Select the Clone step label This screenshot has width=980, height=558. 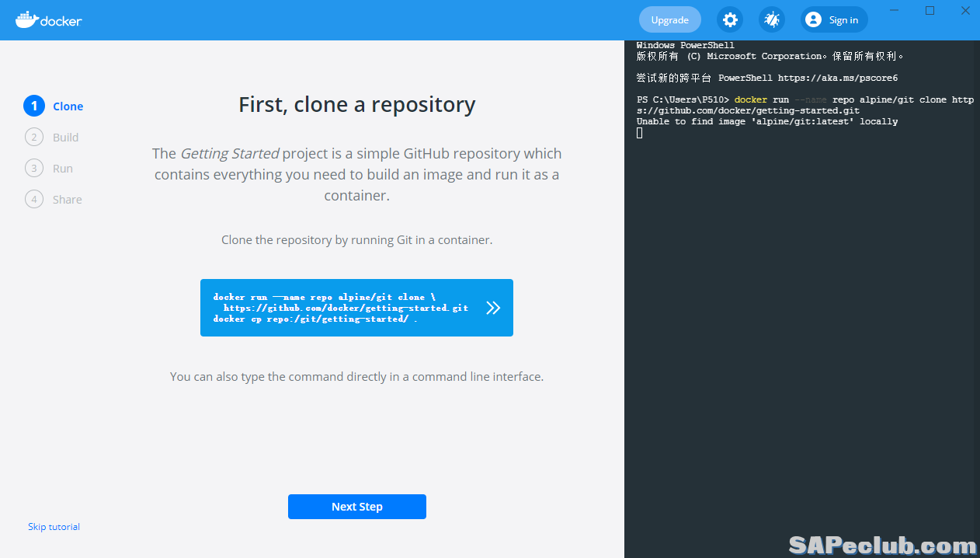click(x=68, y=106)
